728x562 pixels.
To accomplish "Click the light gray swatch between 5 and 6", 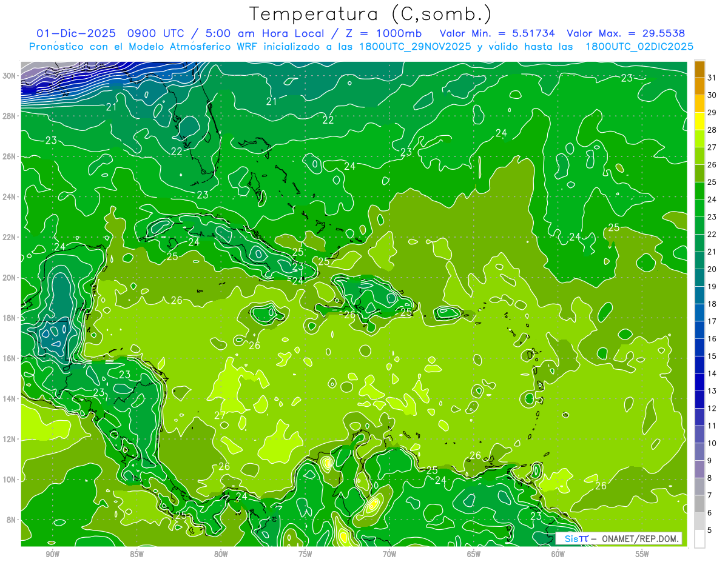I will click(x=699, y=521).
